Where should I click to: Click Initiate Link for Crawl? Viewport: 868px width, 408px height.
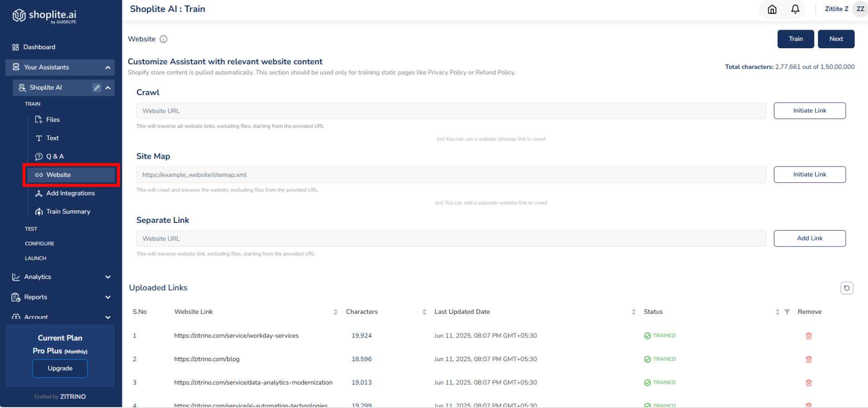[810, 111]
